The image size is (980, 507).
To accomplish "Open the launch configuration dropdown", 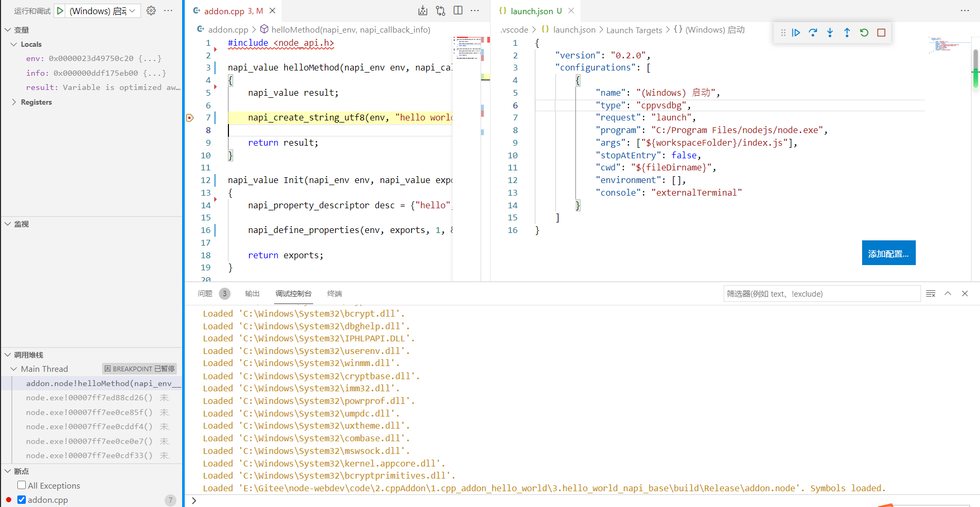I will click(x=104, y=11).
